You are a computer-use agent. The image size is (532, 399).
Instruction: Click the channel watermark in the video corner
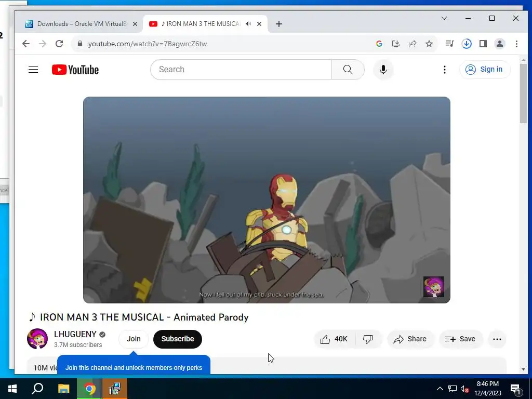pyautogui.click(x=434, y=287)
